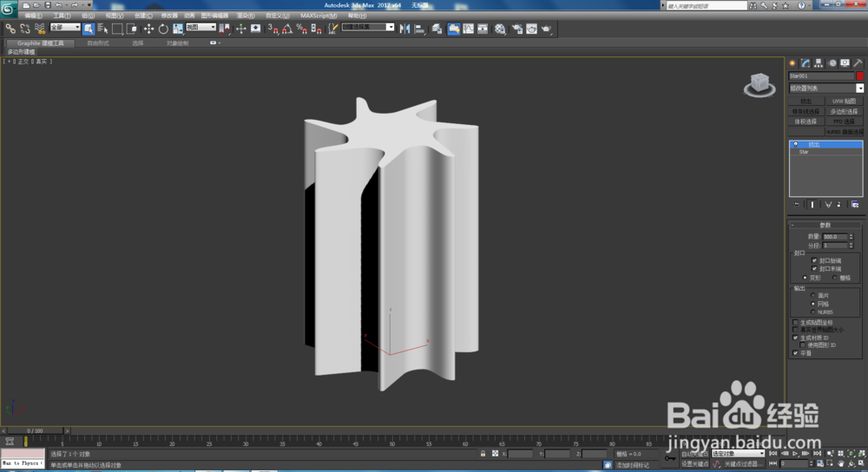Open the quick access toolbar dropdown arrow
868x472 pixels.
[x=89, y=5]
